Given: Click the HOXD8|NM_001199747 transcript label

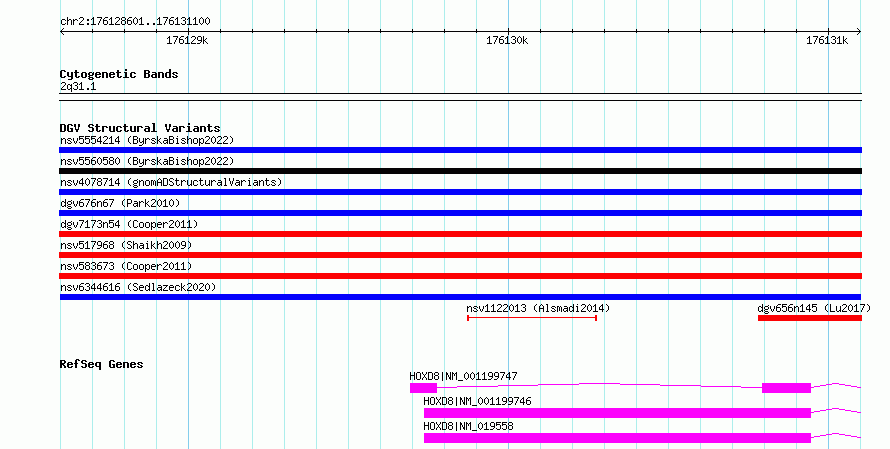Looking at the screenshot, I should tap(463, 376).
